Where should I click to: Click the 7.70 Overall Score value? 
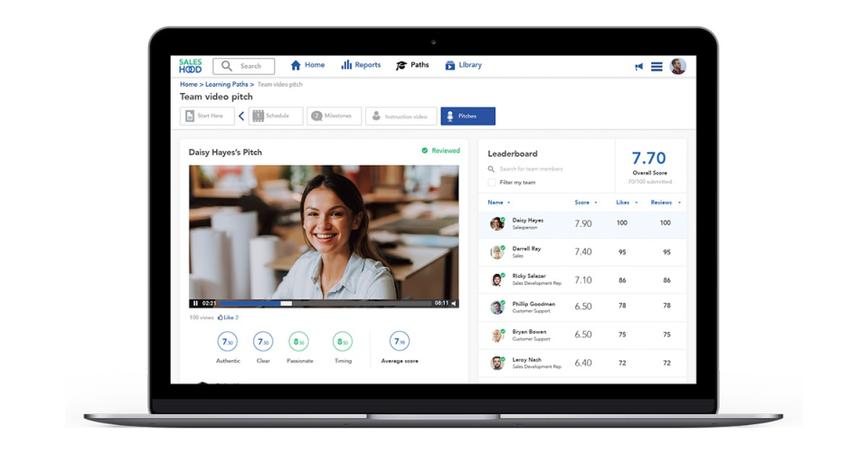click(x=649, y=157)
